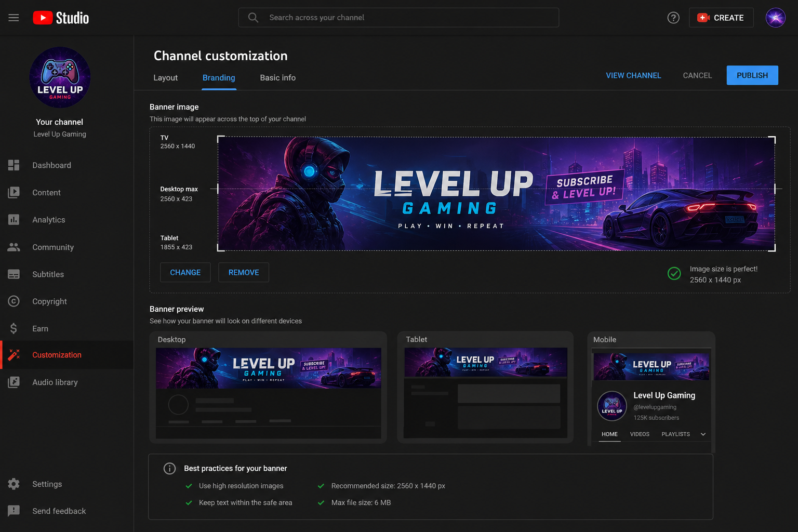798x532 pixels.
Task: Click the Dashboard grid icon
Action: pyautogui.click(x=14, y=165)
